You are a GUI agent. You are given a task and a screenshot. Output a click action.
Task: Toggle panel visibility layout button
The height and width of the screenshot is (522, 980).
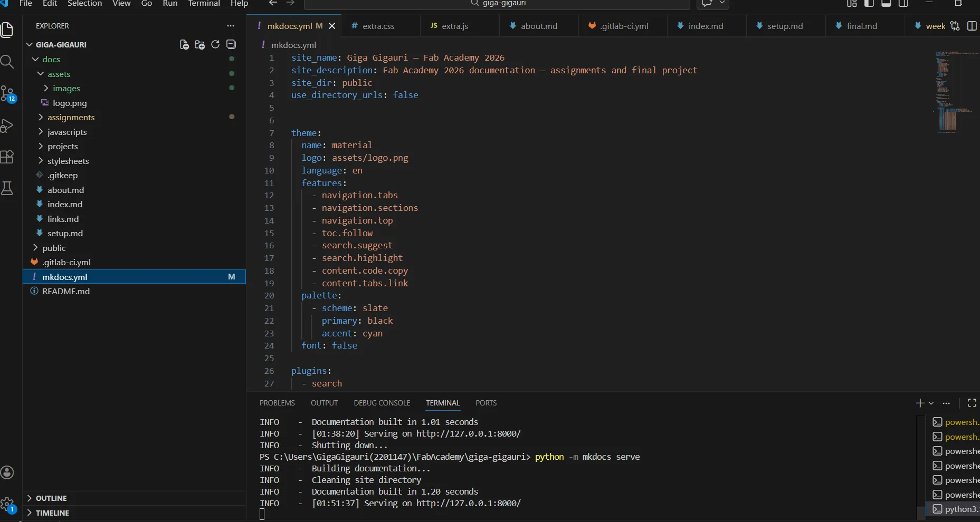[886, 4]
